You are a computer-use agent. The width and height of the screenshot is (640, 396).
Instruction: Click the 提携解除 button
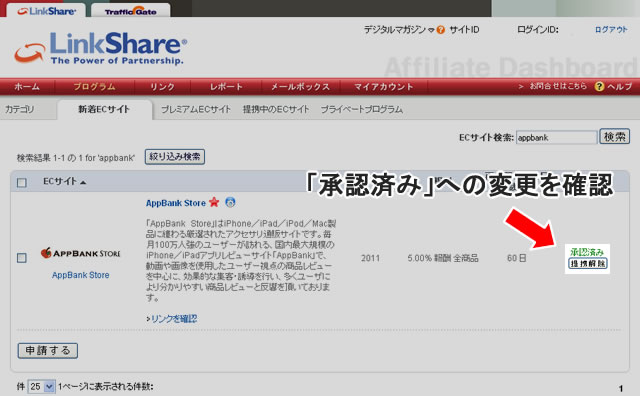pyautogui.click(x=588, y=264)
